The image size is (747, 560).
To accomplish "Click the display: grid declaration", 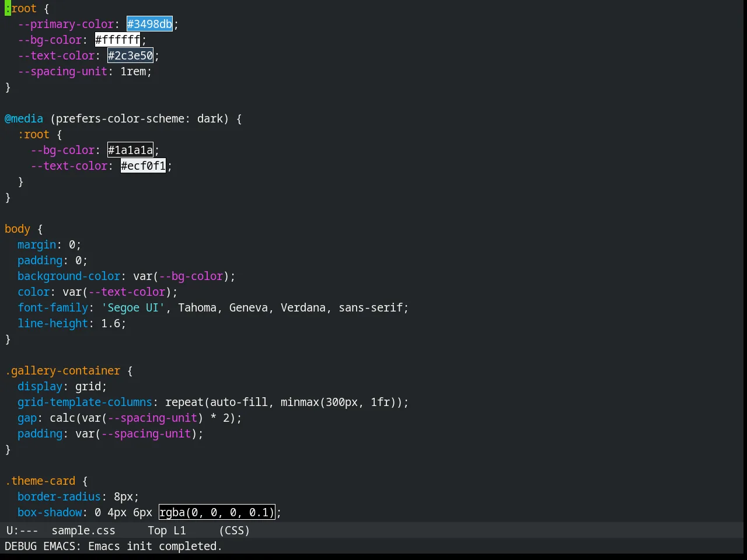I will coord(62,386).
